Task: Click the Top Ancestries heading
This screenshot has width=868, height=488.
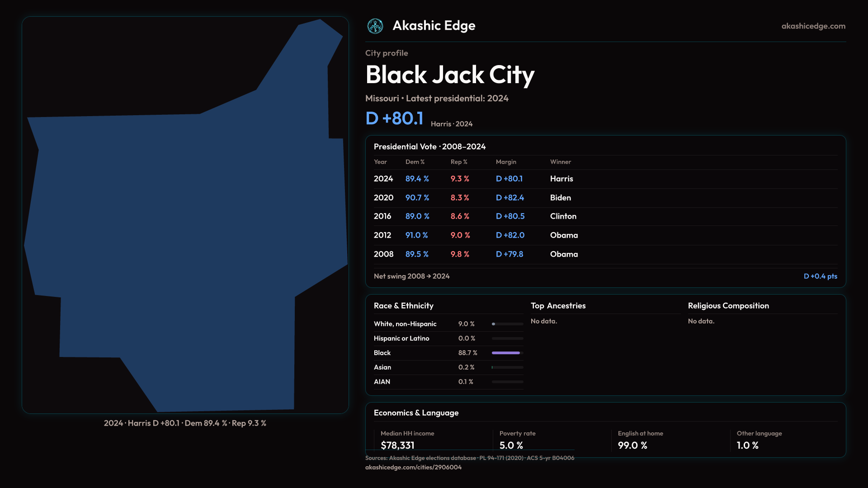Action: 558,306
